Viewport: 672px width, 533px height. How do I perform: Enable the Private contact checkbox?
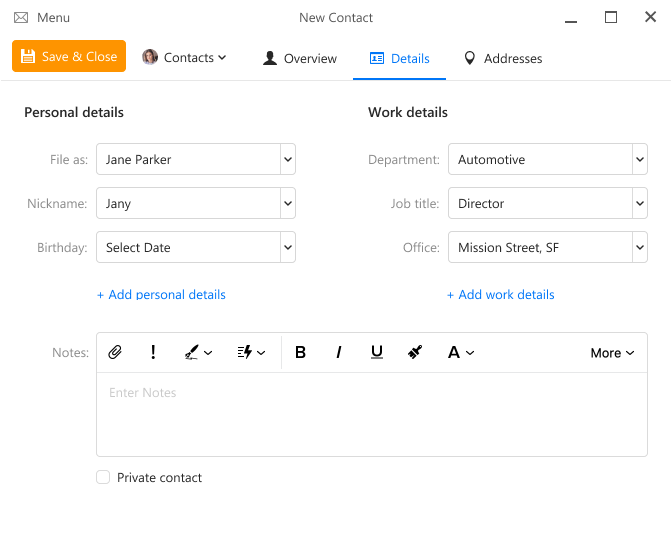[103, 477]
